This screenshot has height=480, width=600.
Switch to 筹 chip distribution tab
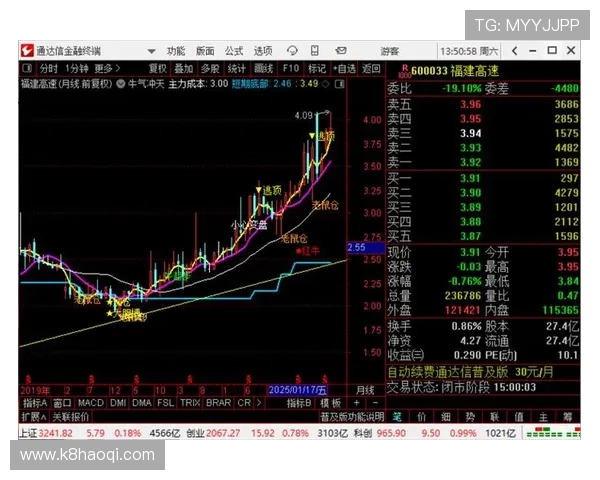point(567,417)
